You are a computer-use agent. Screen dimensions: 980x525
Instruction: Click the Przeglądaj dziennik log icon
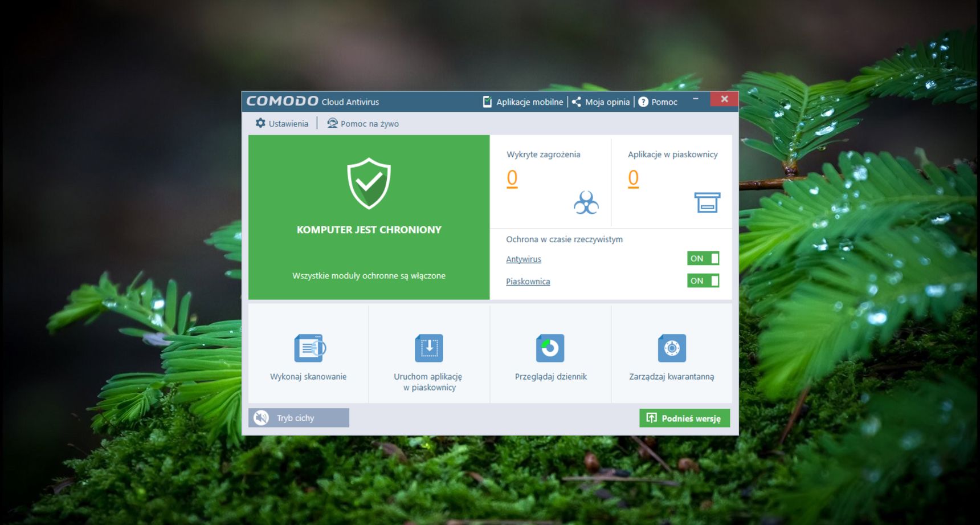point(550,348)
